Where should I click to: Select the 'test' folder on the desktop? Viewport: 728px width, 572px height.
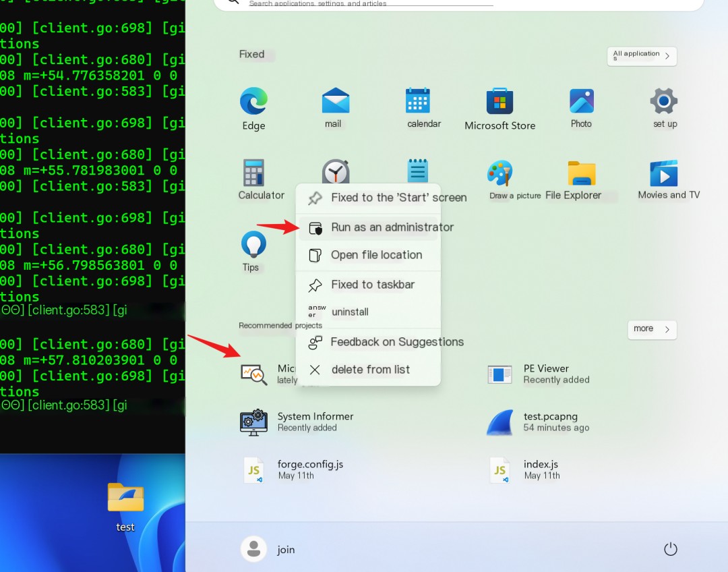coord(125,507)
